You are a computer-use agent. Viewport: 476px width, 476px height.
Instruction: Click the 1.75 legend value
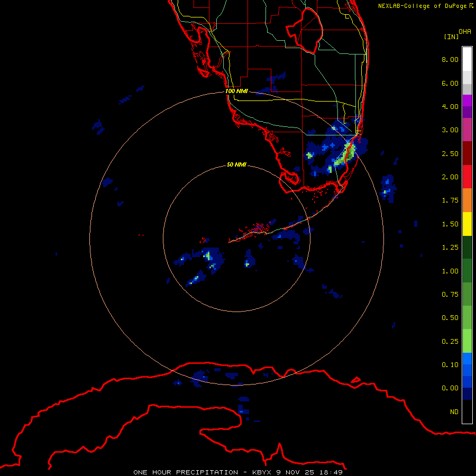(450, 200)
